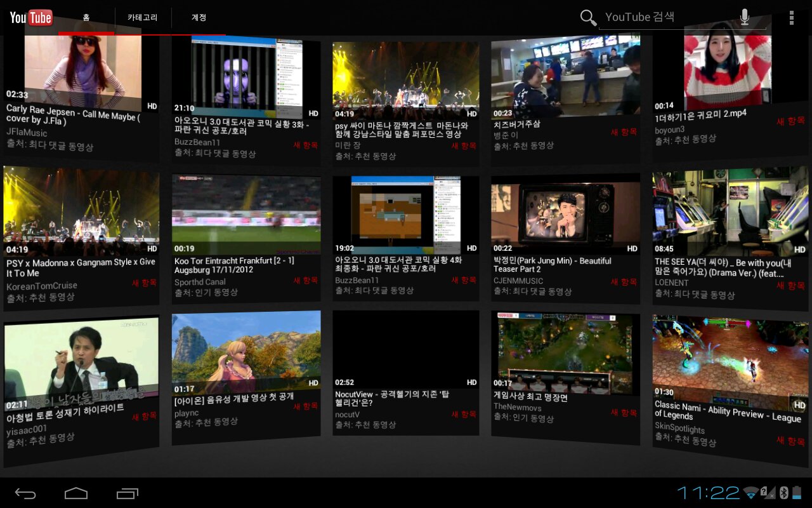The width and height of the screenshot is (812, 508).
Task: Tap 새 항목 label on Classic Nami card
Action: click(x=790, y=441)
